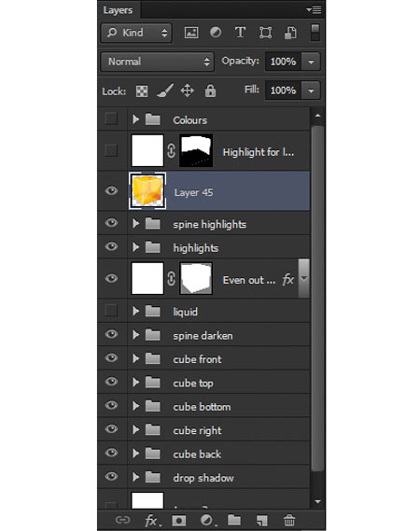The width and height of the screenshot is (420, 531).
Task: Click fx icon on Even out layer
Action: [287, 280]
